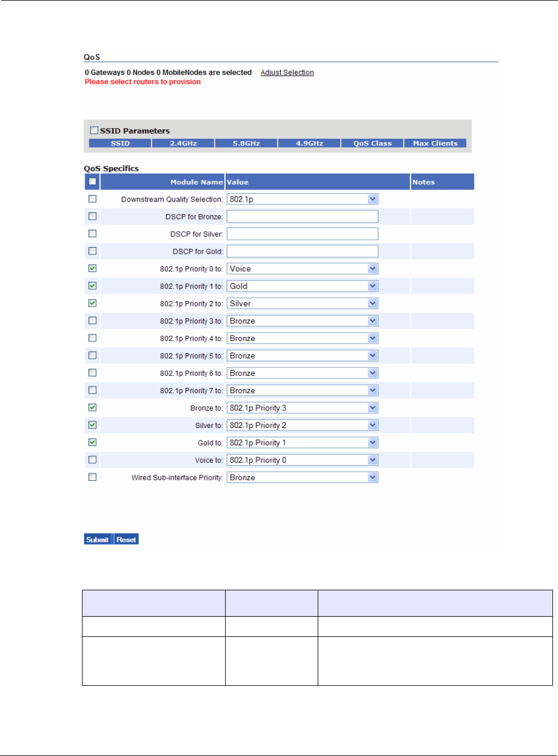
Task: Click the DSCP for Gold input field
Action: (302, 252)
